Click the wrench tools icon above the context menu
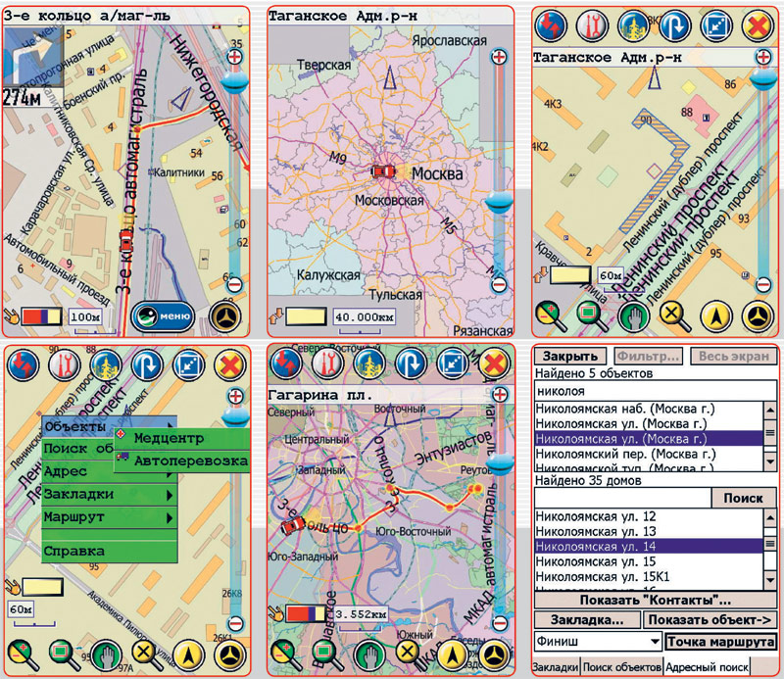Screen dimensions: 784x679 (x=65, y=365)
